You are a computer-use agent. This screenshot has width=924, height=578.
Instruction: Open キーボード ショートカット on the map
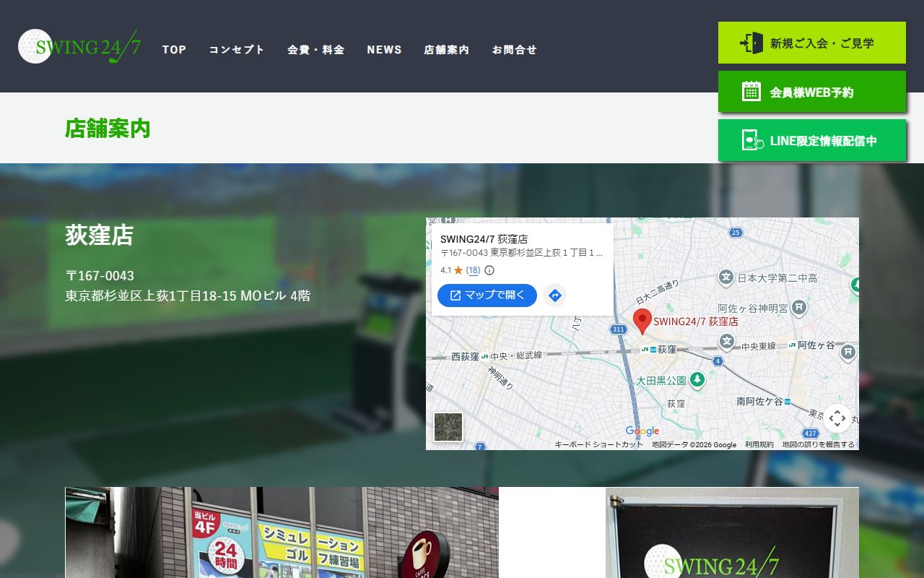(598, 444)
